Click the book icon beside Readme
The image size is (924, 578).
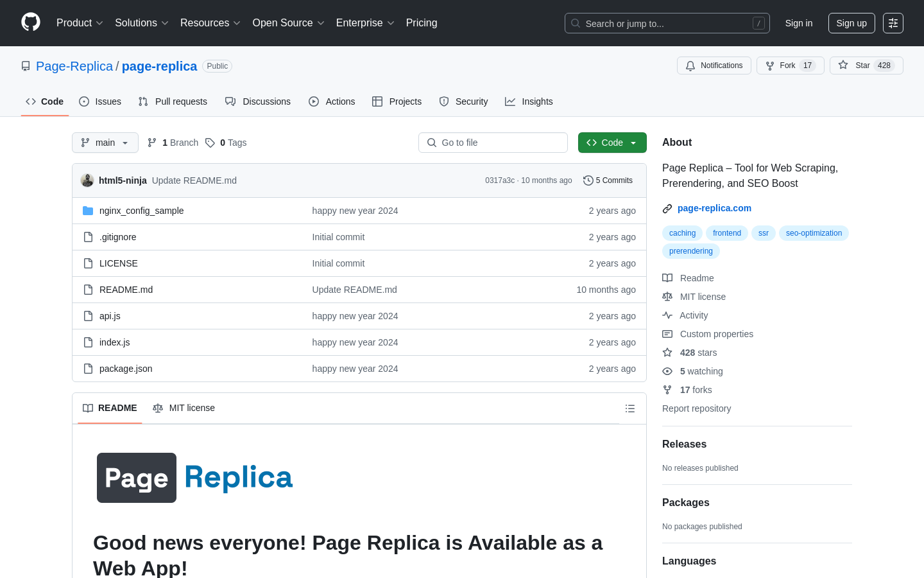(667, 278)
